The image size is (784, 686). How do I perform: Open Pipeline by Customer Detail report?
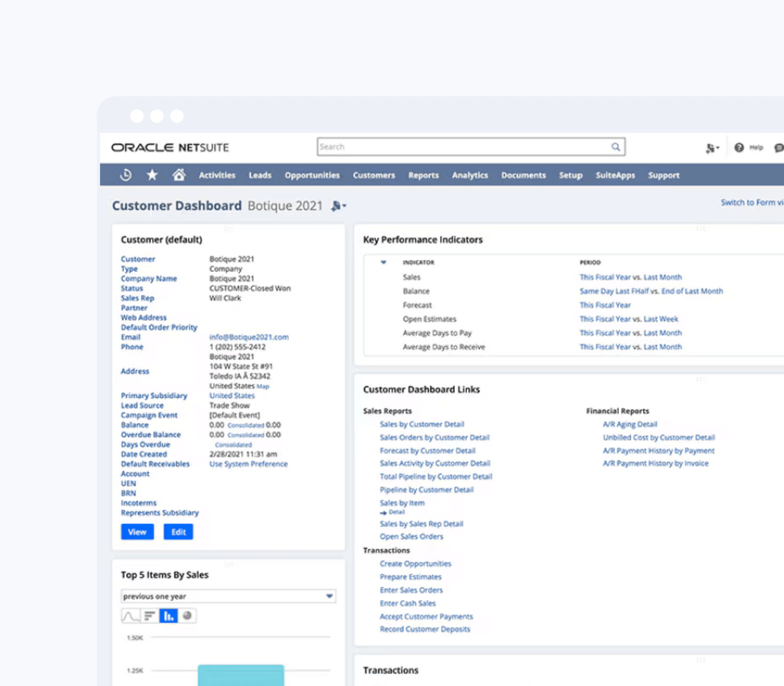(427, 490)
